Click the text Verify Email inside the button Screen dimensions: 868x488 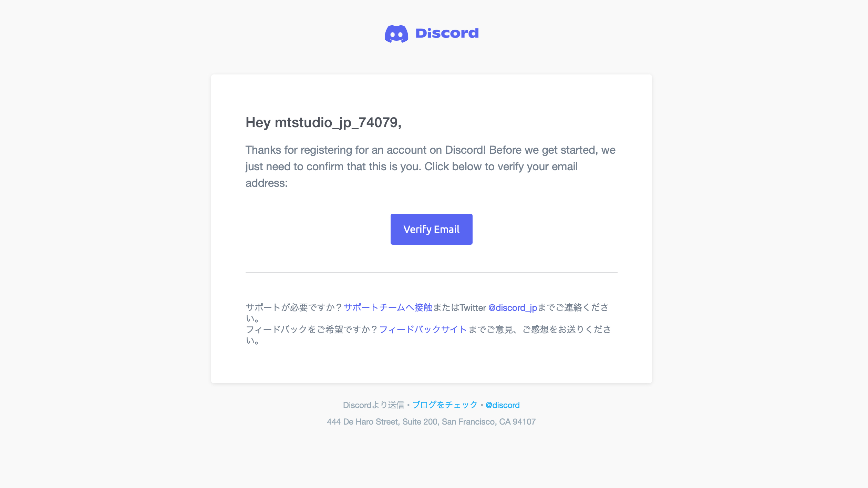pyautogui.click(x=432, y=229)
